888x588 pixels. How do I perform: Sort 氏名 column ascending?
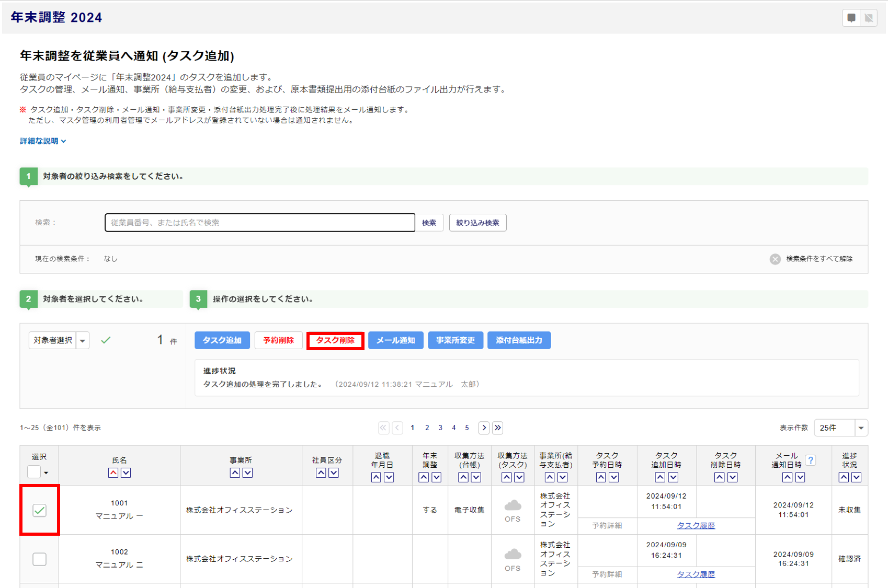113,472
